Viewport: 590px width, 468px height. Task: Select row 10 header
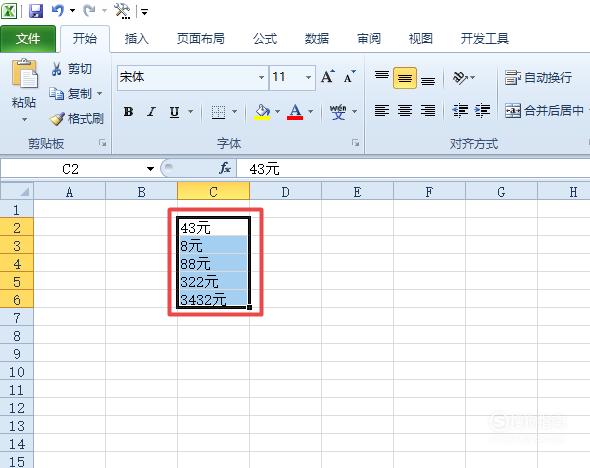pyautogui.click(x=17, y=372)
